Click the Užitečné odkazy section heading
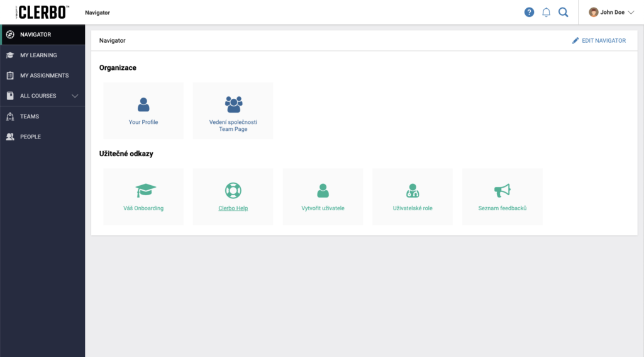This screenshot has height=357, width=644. point(126,154)
